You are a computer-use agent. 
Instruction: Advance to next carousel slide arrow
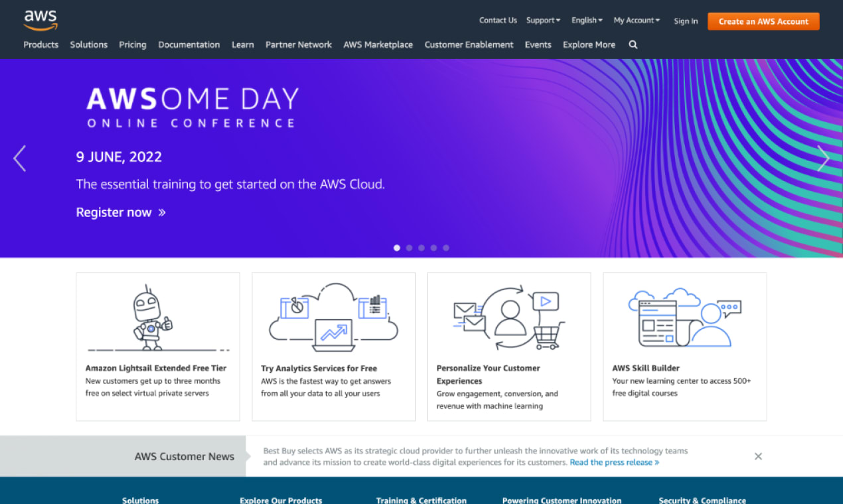point(823,158)
